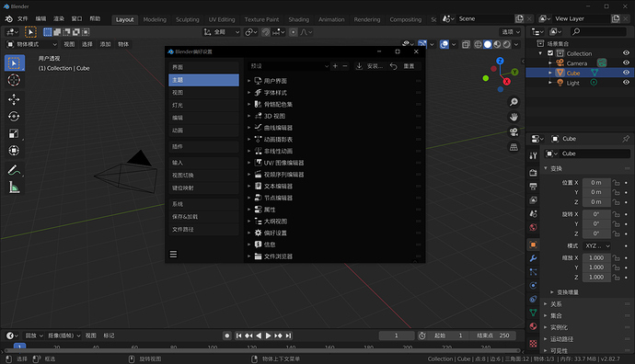The image size is (635, 364).
Task: Select the Measure tool
Action: pyautogui.click(x=14, y=187)
